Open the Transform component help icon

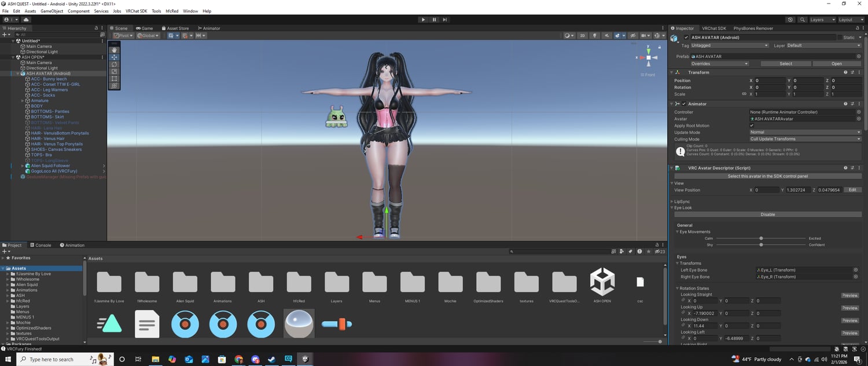coord(845,72)
